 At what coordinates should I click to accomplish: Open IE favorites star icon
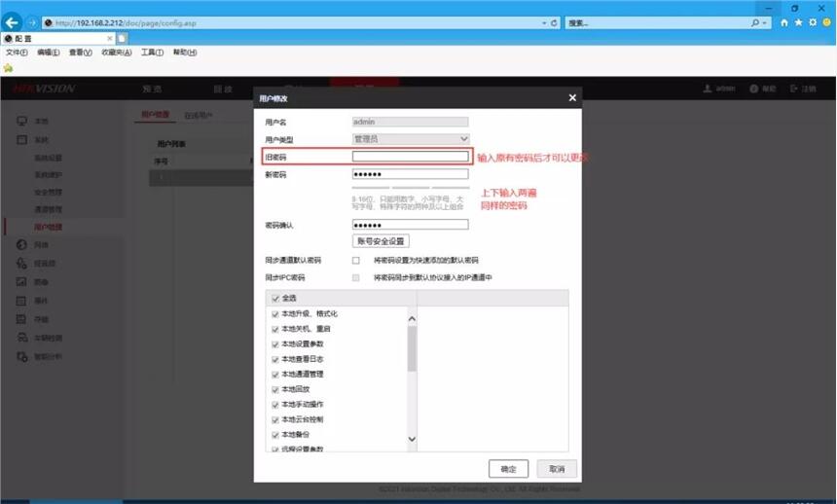click(798, 22)
